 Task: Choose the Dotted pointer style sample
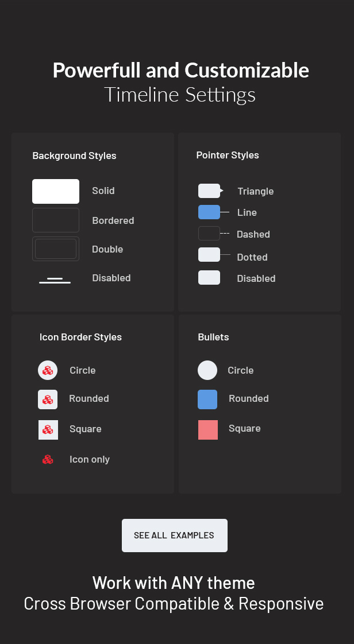pyautogui.click(x=214, y=255)
